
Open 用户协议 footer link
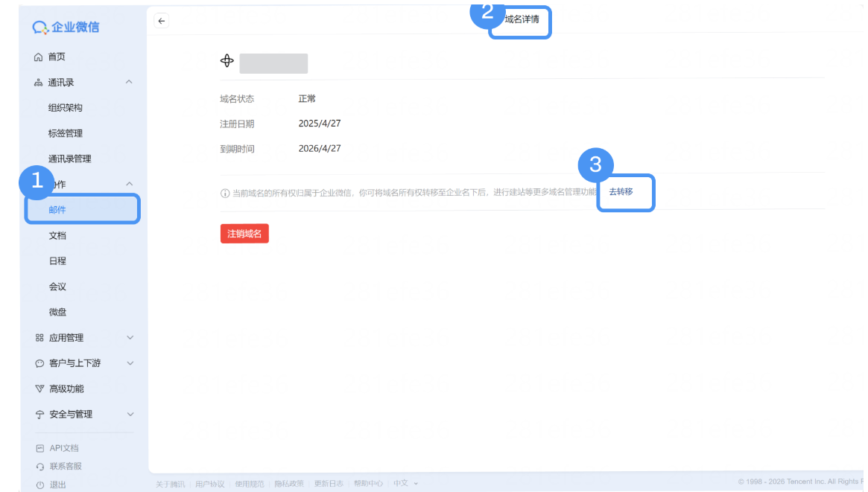pos(210,484)
